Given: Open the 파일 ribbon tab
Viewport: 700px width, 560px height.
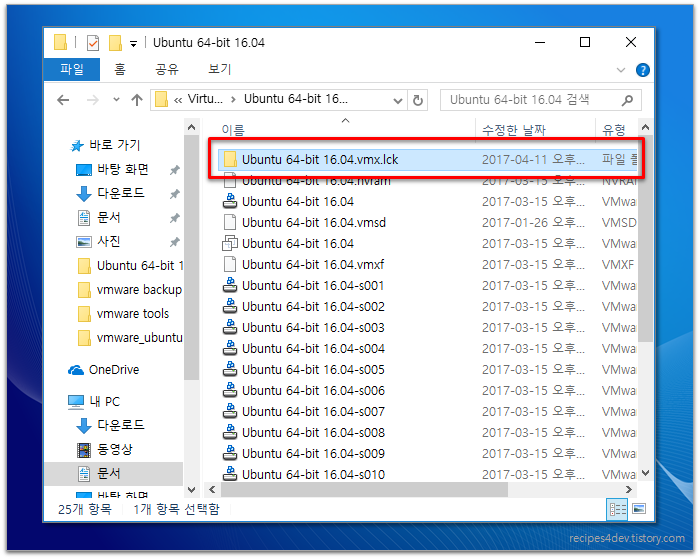Looking at the screenshot, I should [x=72, y=69].
